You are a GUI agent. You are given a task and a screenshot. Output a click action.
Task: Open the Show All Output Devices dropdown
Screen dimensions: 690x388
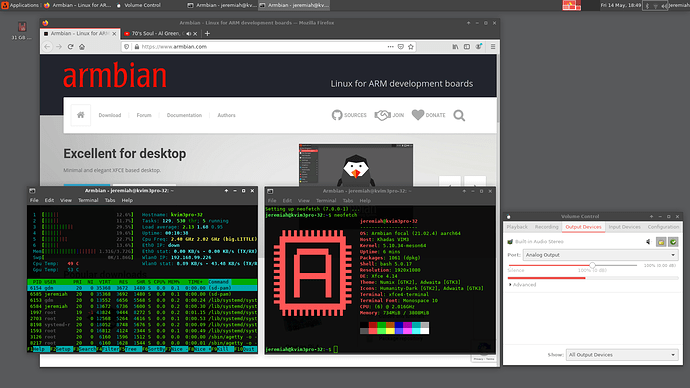click(622, 355)
